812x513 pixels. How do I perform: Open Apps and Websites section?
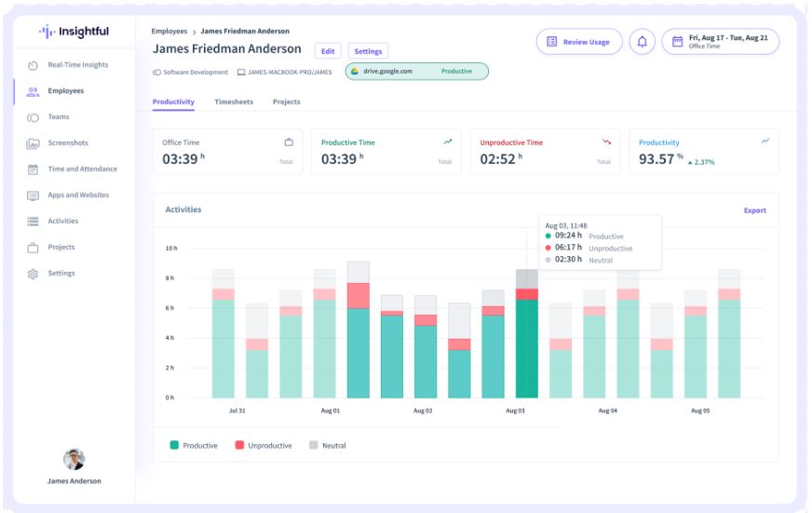click(78, 195)
